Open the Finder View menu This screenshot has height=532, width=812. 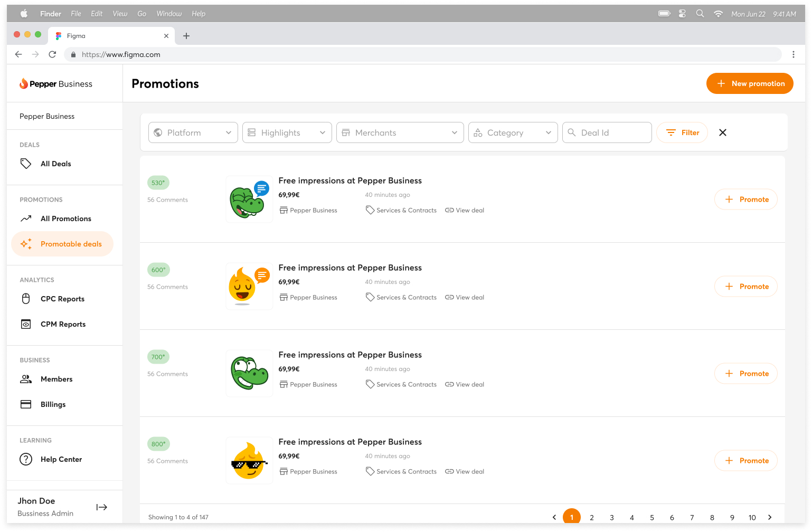click(120, 14)
